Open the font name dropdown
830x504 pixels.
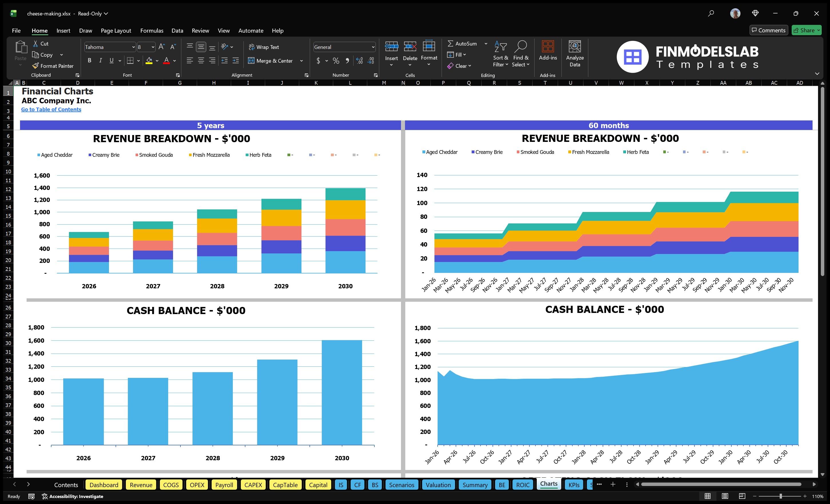click(133, 47)
